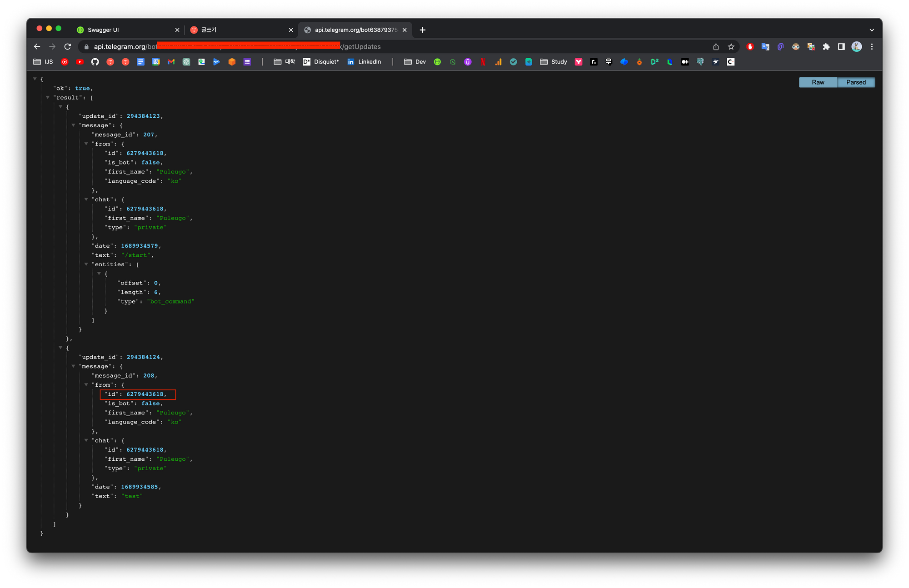The height and width of the screenshot is (588, 909).
Task: Open the Extensions puzzle icon
Action: [x=826, y=47]
